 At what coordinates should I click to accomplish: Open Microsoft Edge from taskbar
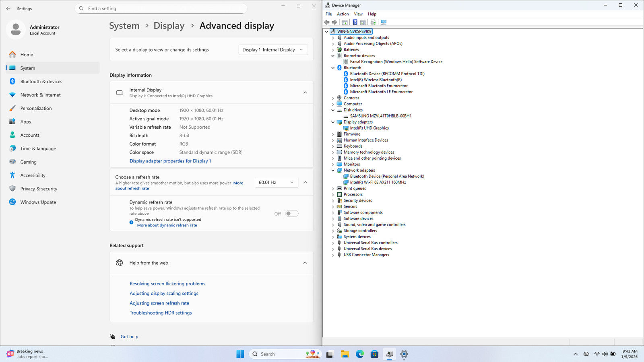[x=359, y=354]
